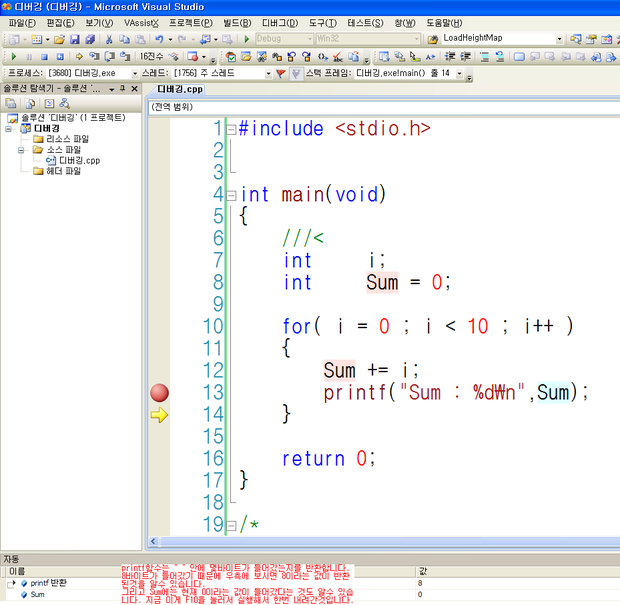
Task: Toggle hexadecimal display (16진수)
Action: [x=151, y=57]
